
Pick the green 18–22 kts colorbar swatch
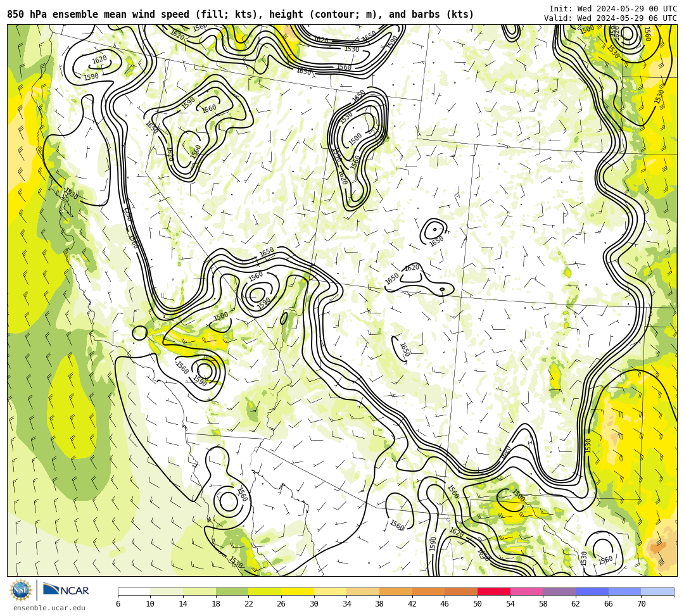[x=232, y=591]
